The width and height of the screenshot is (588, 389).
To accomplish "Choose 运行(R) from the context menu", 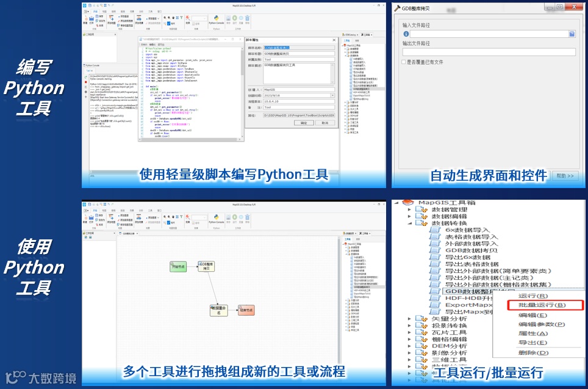I will [x=533, y=296].
